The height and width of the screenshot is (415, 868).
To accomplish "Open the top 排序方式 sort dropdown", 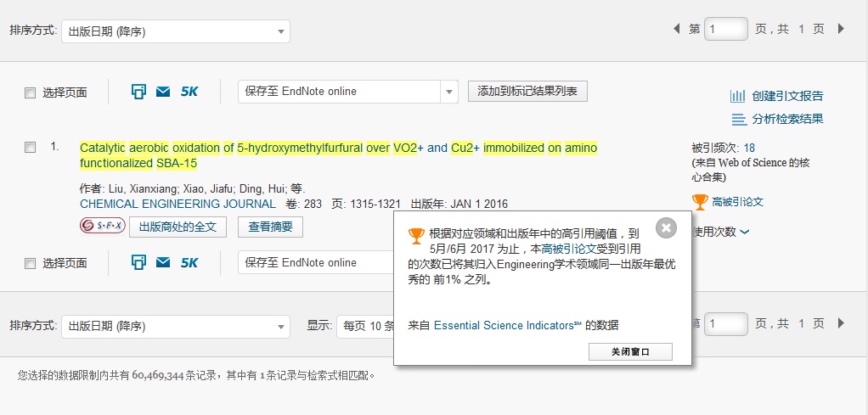I will click(x=175, y=31).
